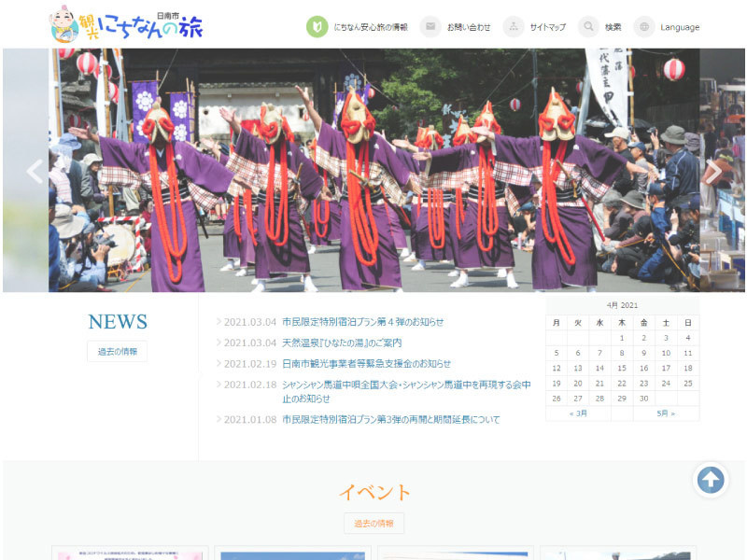Open the サイトマップ menu link

pyautogui.click(x=547, y=27)
